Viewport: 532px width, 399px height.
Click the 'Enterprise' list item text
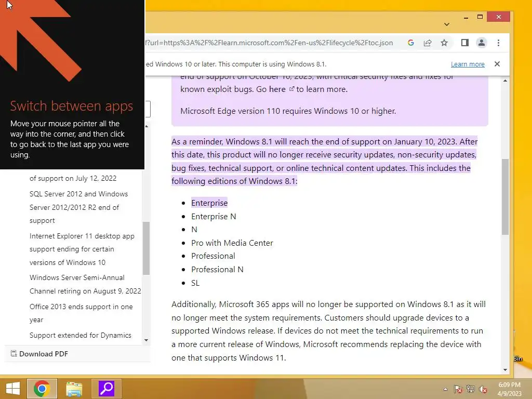tap(209, 203)
